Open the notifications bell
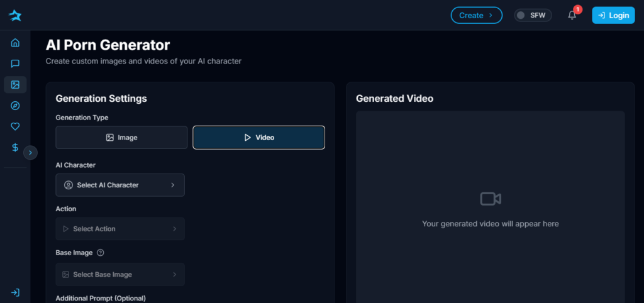 click(x=572, y=15)
